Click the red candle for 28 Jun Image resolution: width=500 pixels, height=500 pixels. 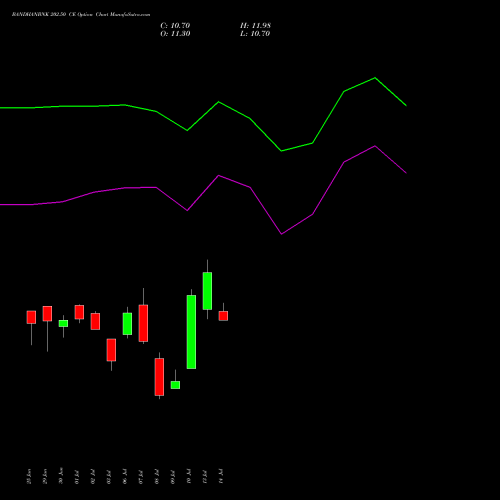tap(31, 317)
